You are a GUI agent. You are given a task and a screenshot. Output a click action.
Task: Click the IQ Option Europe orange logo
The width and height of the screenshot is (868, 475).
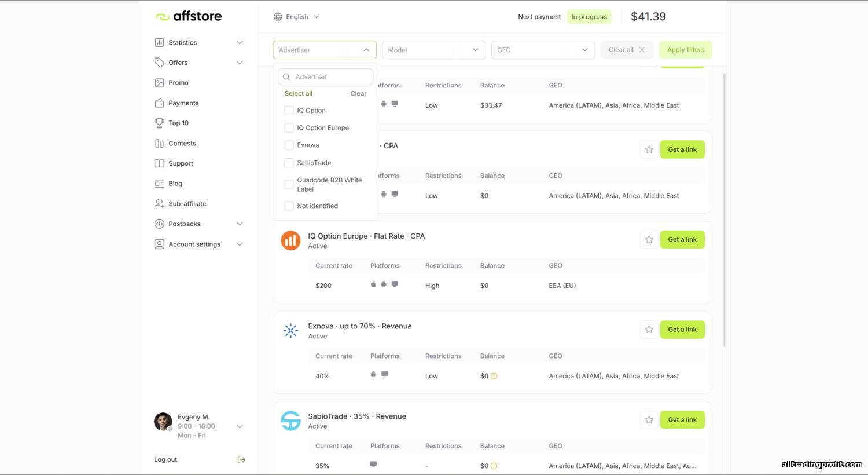click(x=290, y=240)
